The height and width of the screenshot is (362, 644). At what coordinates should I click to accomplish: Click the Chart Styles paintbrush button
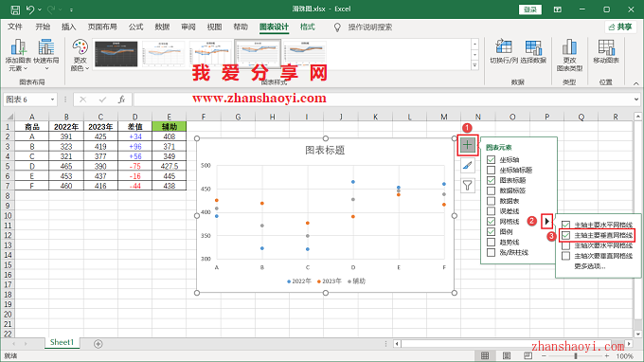pos(468,165)
